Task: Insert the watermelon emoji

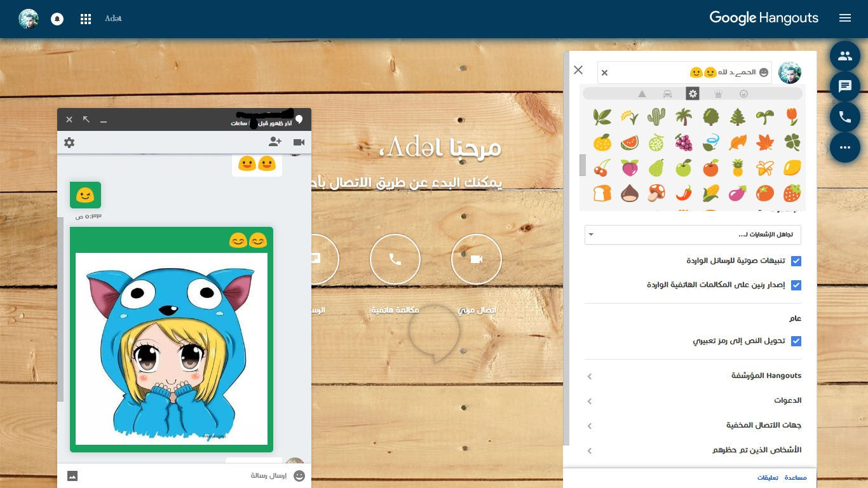Action: tap(629, 142)
